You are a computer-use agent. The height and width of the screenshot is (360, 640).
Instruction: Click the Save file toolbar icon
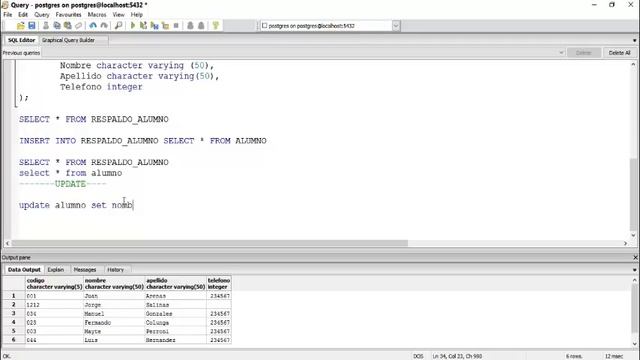31,26
